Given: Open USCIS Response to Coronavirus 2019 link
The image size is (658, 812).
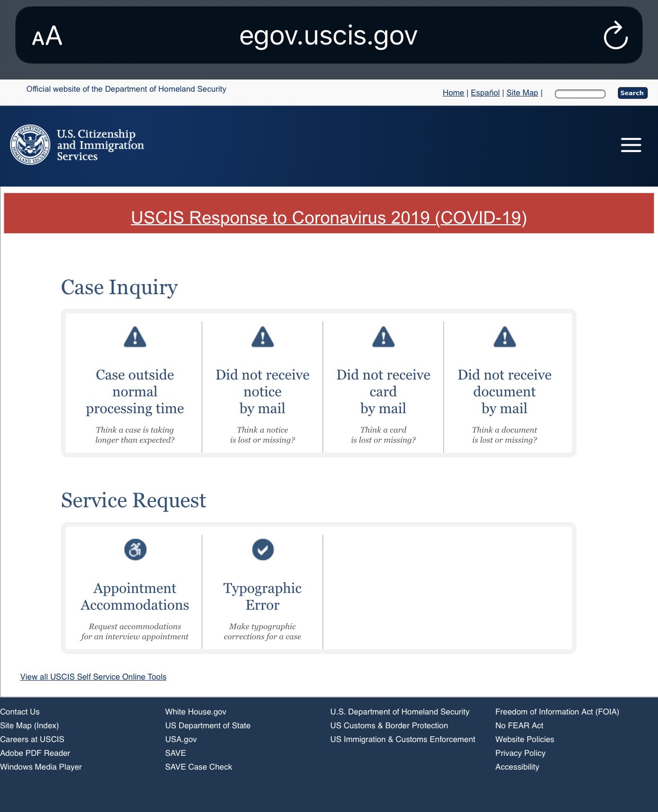Looking at the screenshot, I should coord(329,217).
